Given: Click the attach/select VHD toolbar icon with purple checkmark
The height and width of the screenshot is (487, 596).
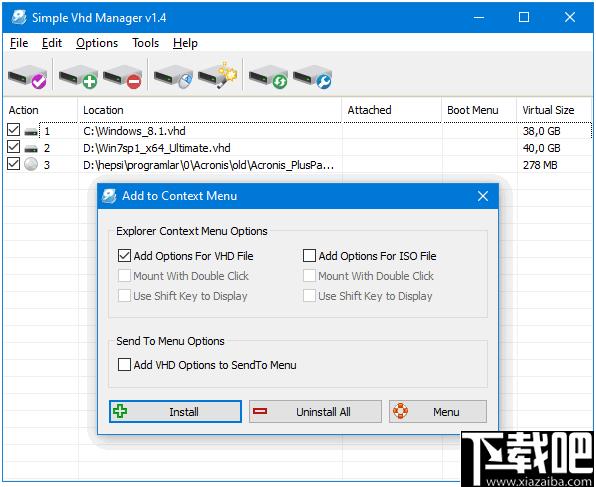Looking at the screenshot, I should (27, 77).
